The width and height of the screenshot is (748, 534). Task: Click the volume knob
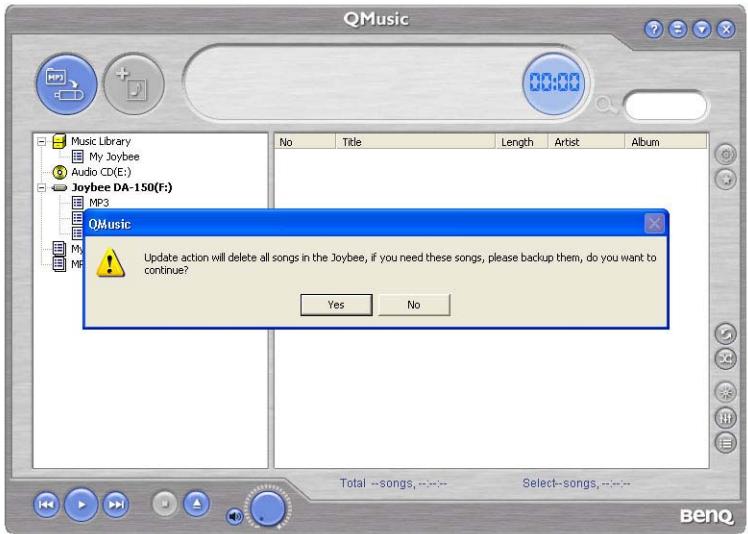click(x=268, y=508)
